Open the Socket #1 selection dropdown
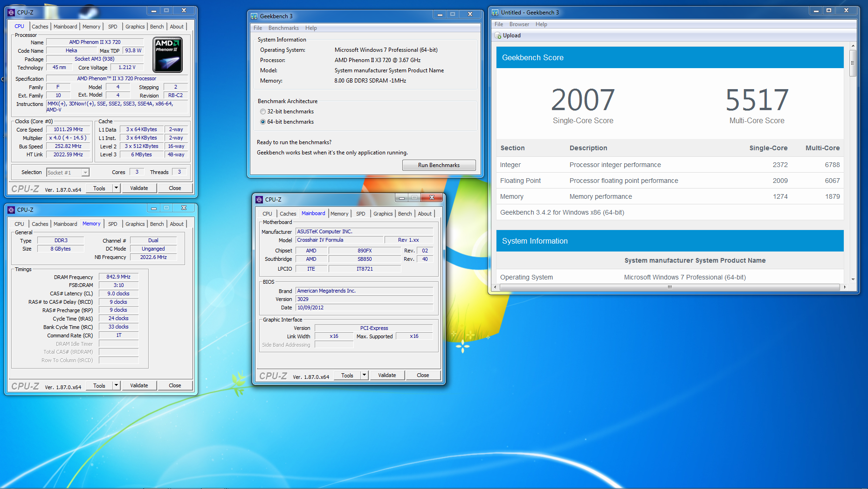This screenshot has width=868, height=489. click(85, 173)
